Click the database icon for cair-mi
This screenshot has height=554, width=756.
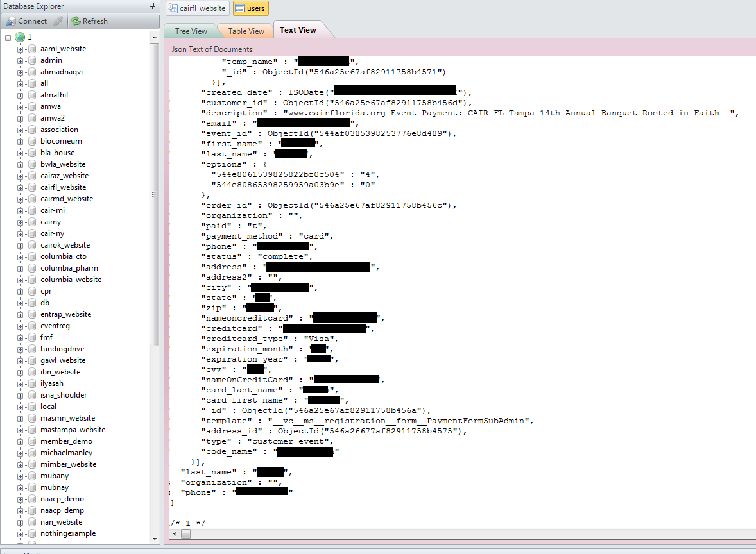coord(32,210)
